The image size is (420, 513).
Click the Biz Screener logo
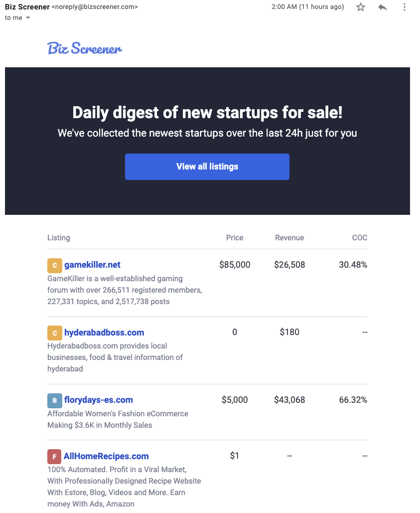(85, 48)
